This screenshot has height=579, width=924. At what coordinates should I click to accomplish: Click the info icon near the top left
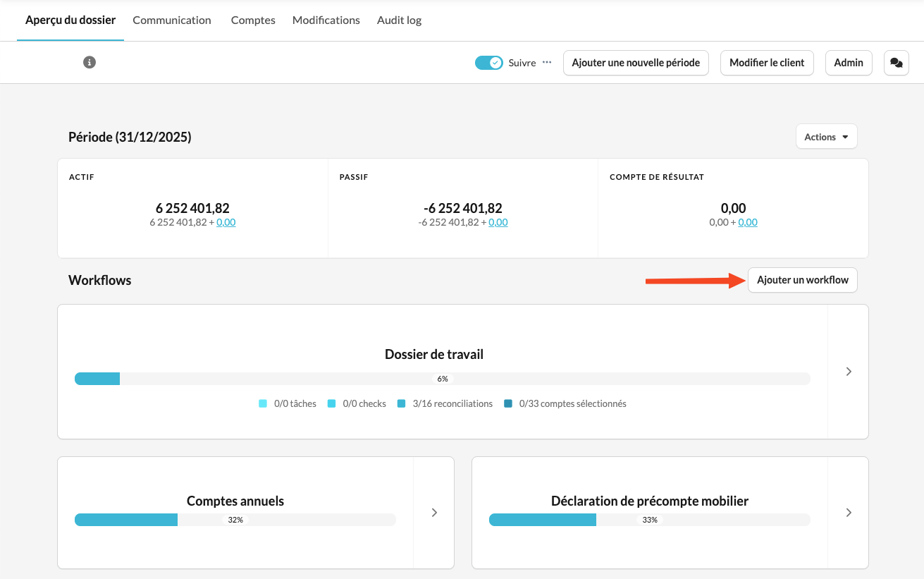click(90, 62)
